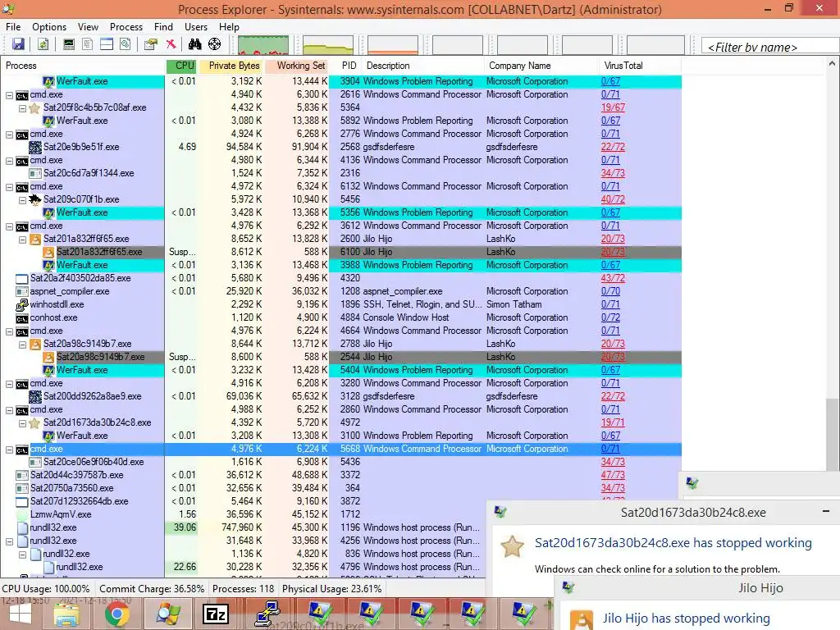Collapse the Sat20d1673da30b24c8.exe tree node

[x=22, y=423]
